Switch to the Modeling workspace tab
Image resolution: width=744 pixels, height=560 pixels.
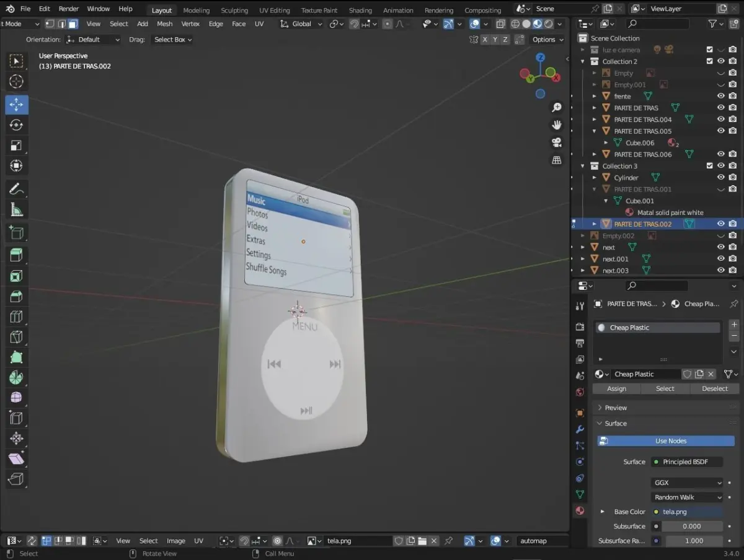(x=196, y=10)
